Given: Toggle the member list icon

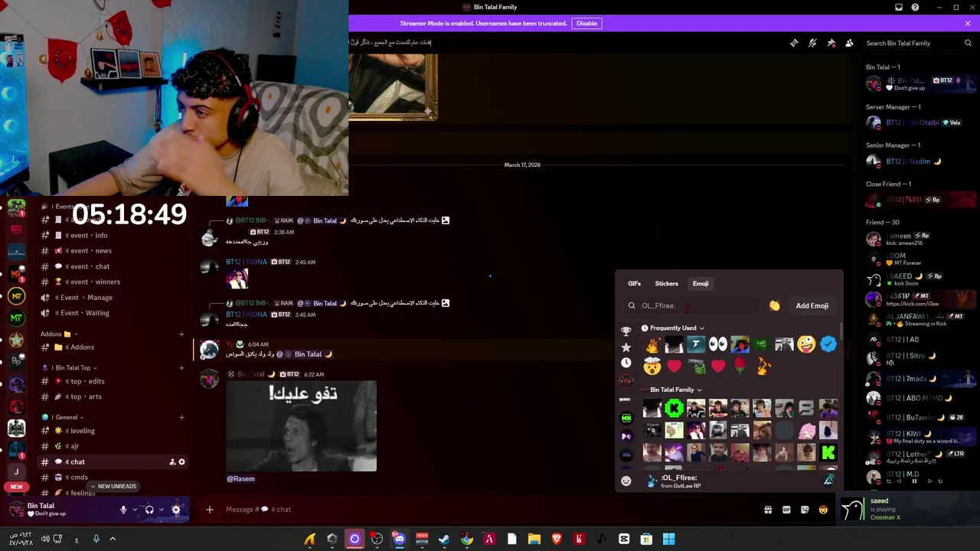Looking at the screenshot, I should 849,43.
